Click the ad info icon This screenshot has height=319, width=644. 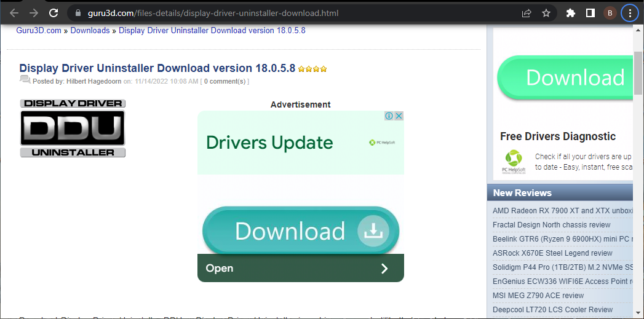pyautogui.click(x=389, y=116)
